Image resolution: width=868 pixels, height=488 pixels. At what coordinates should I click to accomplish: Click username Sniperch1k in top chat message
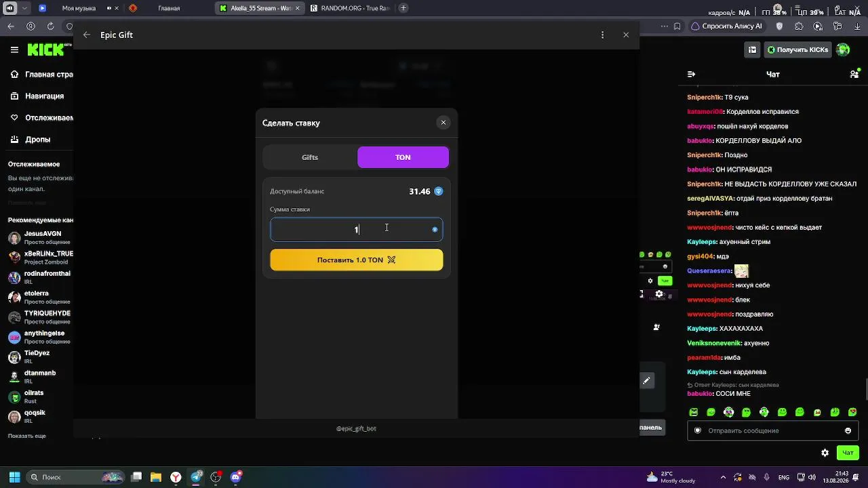click(705, 98)
